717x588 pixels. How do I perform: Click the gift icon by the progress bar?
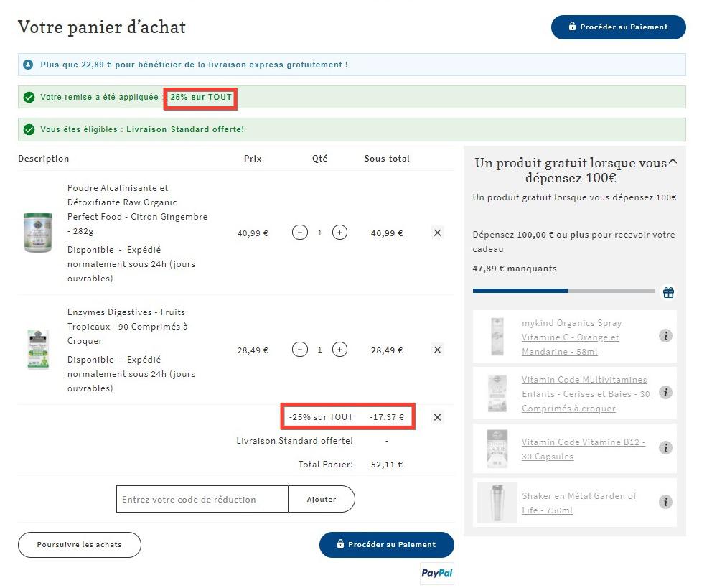click(x=668, y=292)
